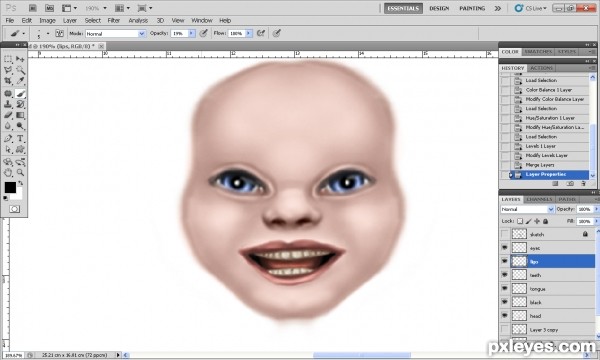Hide the eyes layer
The height and width of the screenshot is (360, 600).
click(x=505, y=248)
